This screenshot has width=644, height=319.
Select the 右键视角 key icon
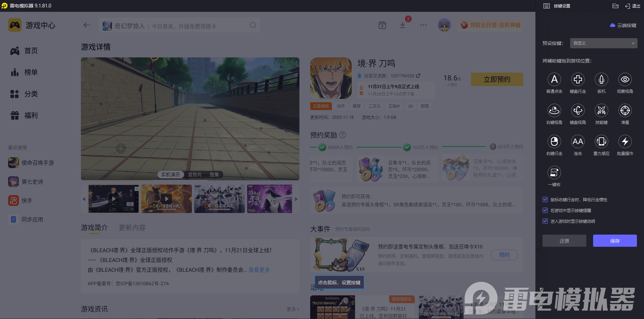coord(554,110)
